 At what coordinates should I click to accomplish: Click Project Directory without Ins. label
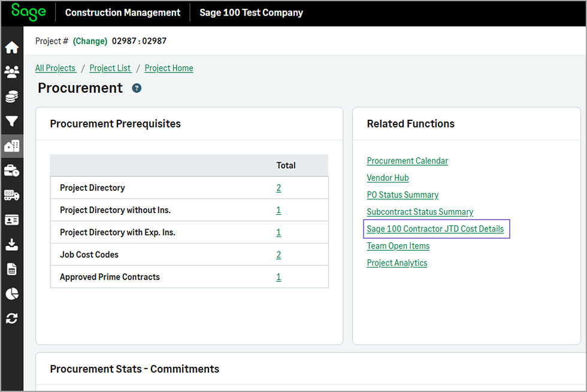[115, 210]
